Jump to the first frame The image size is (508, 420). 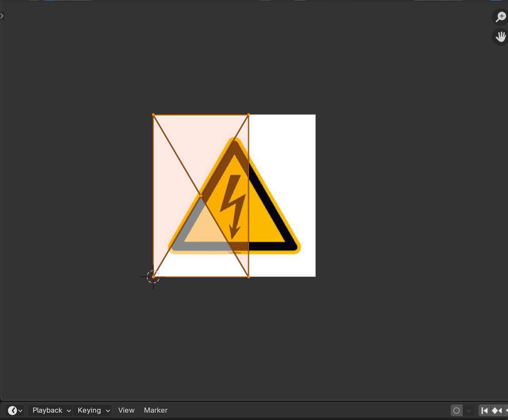pyautogui.click(x=484, y=411)
